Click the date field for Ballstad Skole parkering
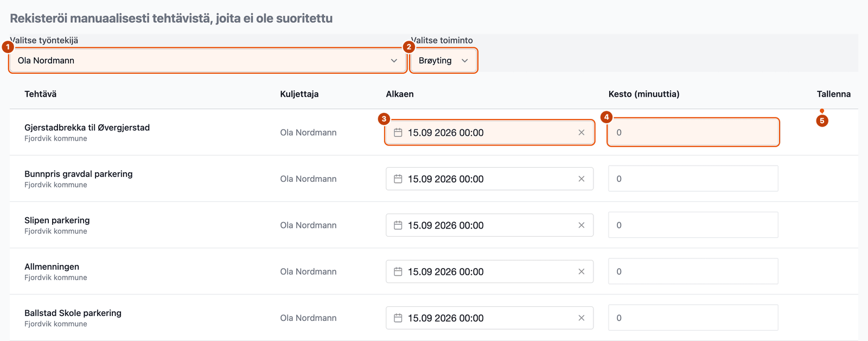This screenshot has height=341, width=868. coord(489,318)
